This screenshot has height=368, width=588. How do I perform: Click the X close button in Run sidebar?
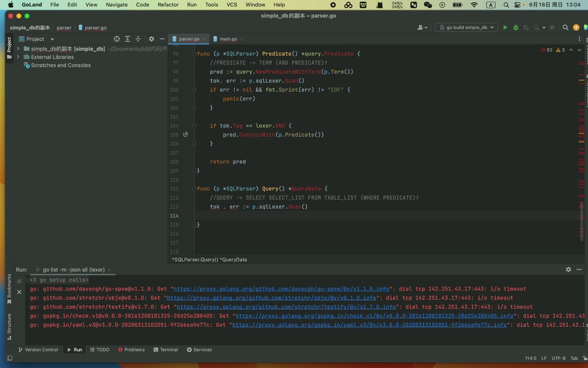(x=19, y=292)
